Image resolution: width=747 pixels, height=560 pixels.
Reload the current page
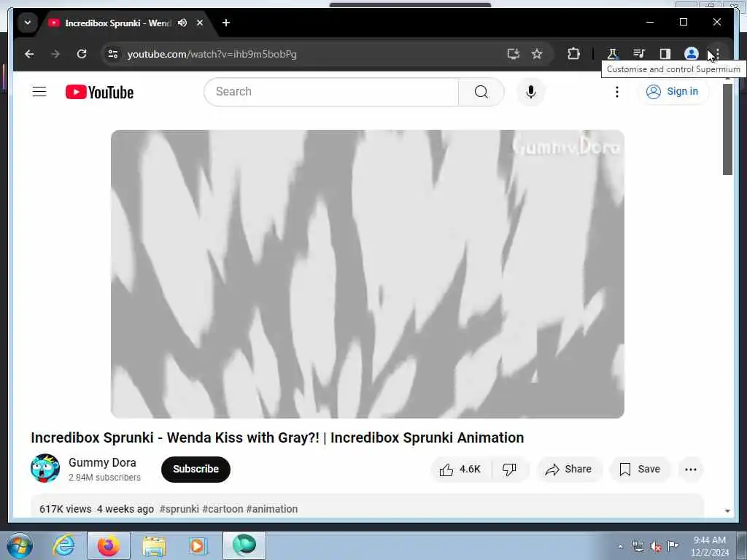click(82, 54)
